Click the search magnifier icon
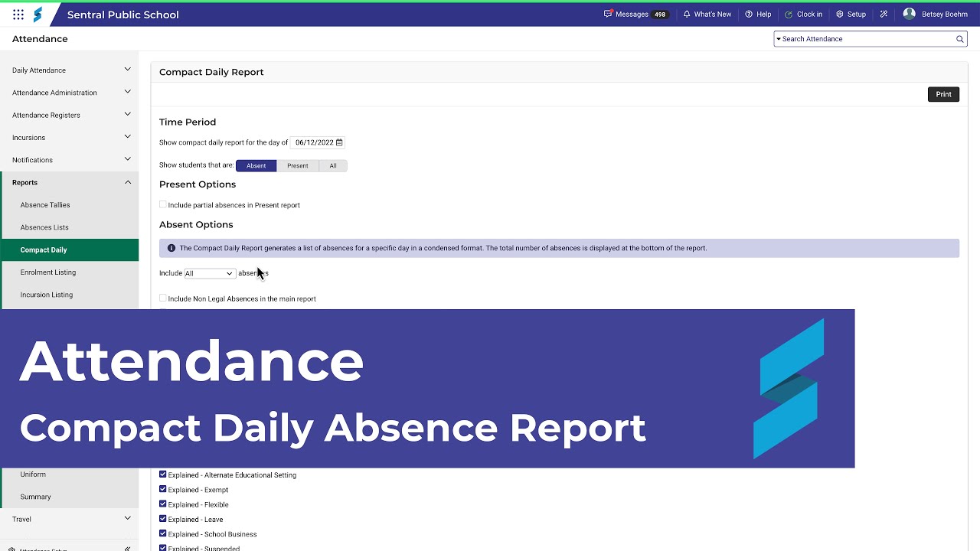This screenshot has height=551, width=980. pos(959,39)
